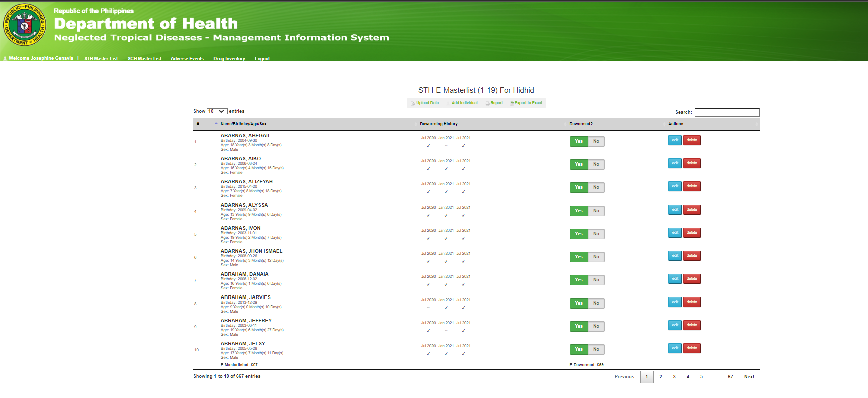
Task: Go to page 3 of results
Action: click(x=674, y=377)
